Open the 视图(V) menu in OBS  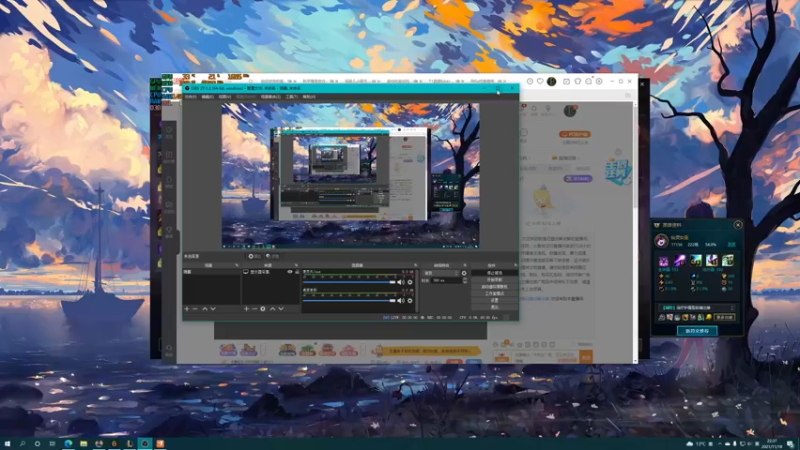tap(225, 97)
